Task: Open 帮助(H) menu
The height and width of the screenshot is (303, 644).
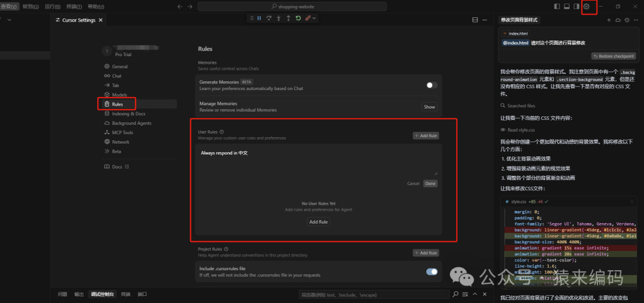Action: click(95, 7)
